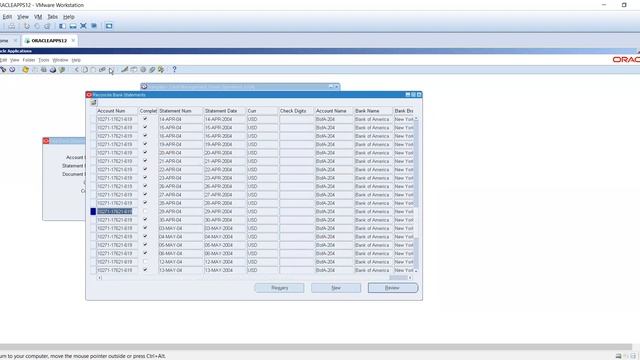Click the Cut icon in Oracle toolbar

76,70
